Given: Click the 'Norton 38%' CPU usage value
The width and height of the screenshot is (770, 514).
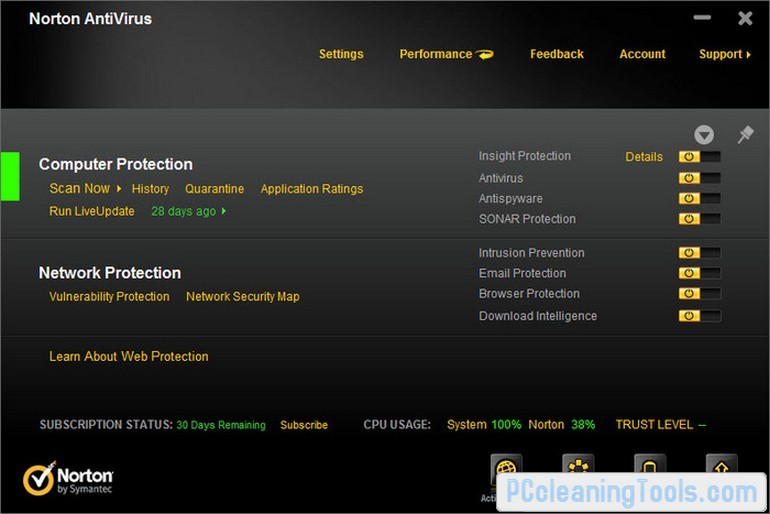Looking at the screenshot, I should tap(561, 425).
